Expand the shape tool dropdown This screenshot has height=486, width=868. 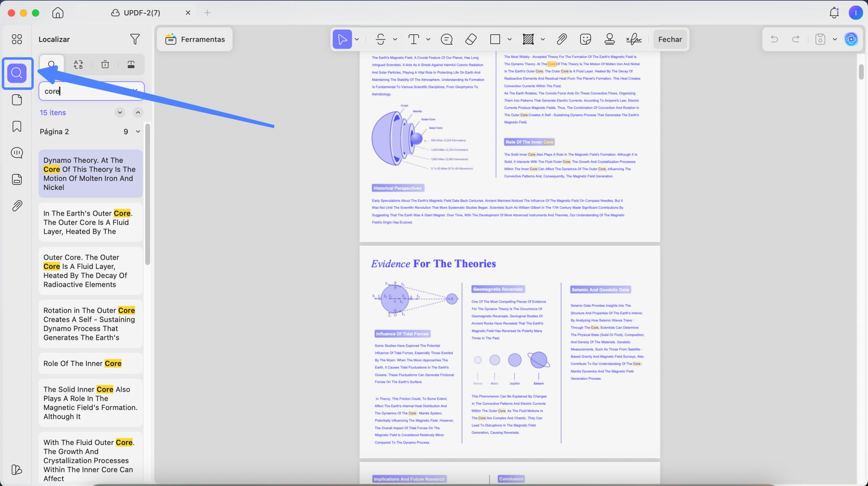[510, 39]
